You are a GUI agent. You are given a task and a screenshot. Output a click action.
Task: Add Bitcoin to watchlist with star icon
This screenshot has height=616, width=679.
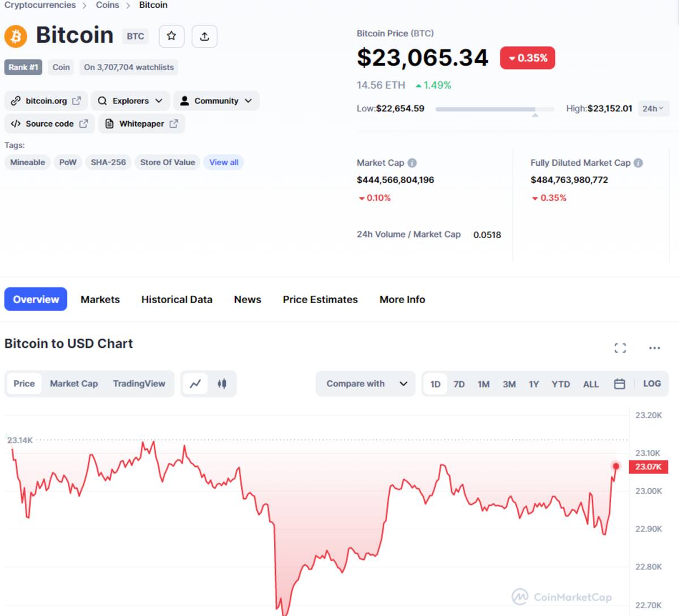pyautogui.click(x=171, y=36)
